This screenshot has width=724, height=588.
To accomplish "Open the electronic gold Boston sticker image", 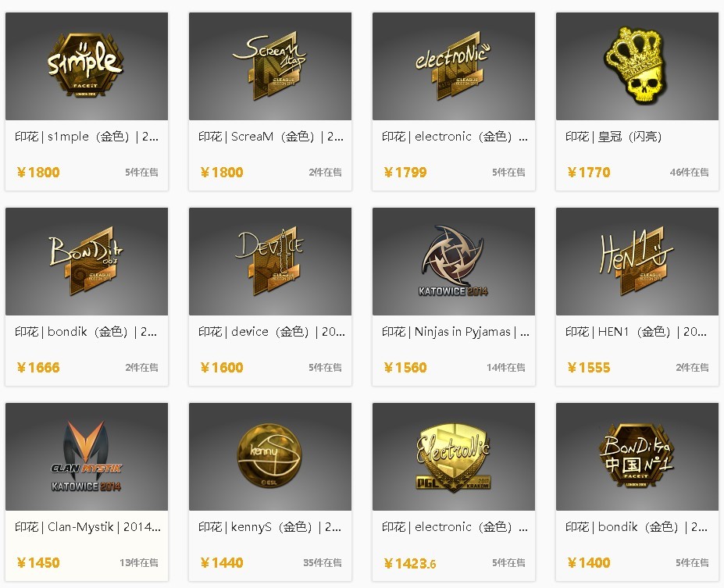I will [x=453, y=66].
